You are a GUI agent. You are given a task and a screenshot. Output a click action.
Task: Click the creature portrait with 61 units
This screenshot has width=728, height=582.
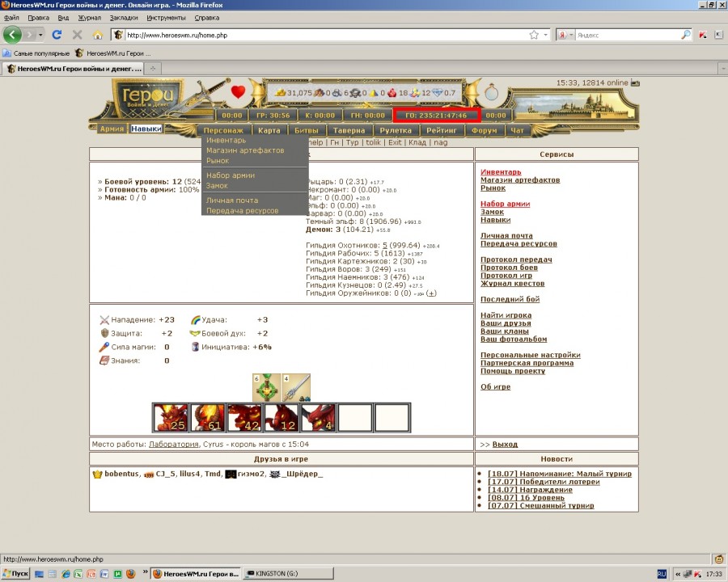pos(208,418)
